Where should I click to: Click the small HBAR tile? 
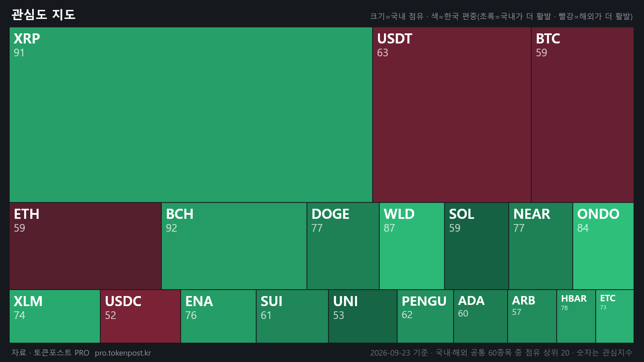click(576, 316)
